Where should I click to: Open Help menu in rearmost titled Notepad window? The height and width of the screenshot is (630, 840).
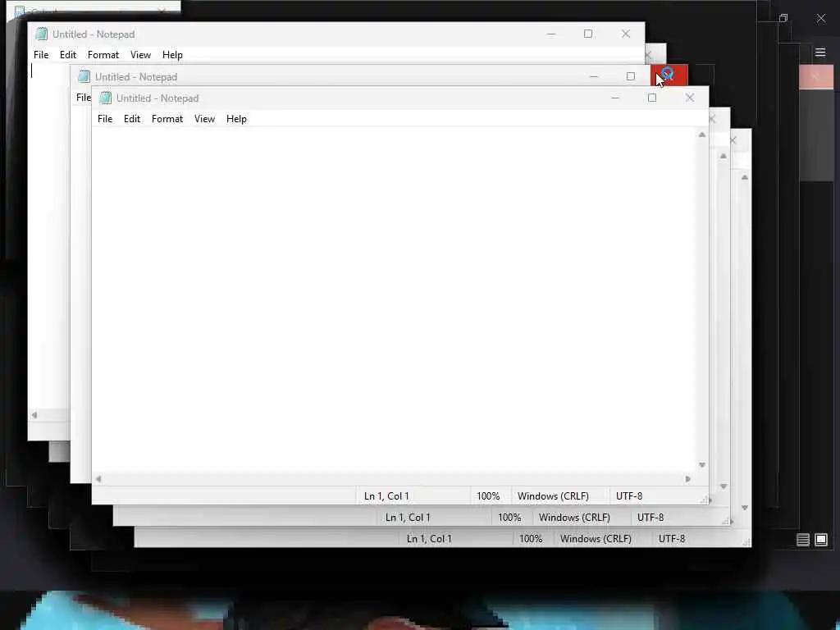pos(172,55)
